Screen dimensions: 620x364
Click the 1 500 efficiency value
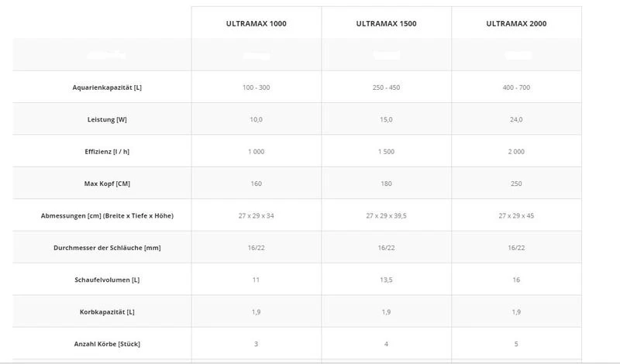tap(386, 152)
